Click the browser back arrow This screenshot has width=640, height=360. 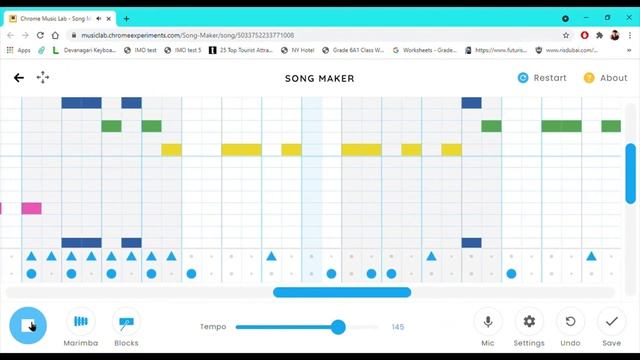coord(10,36)
